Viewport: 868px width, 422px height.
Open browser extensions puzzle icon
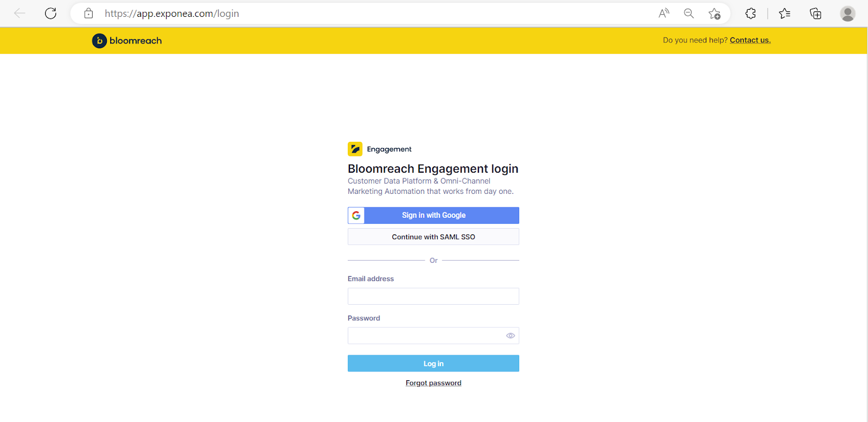pyautogui.click(x=751, y=14)
